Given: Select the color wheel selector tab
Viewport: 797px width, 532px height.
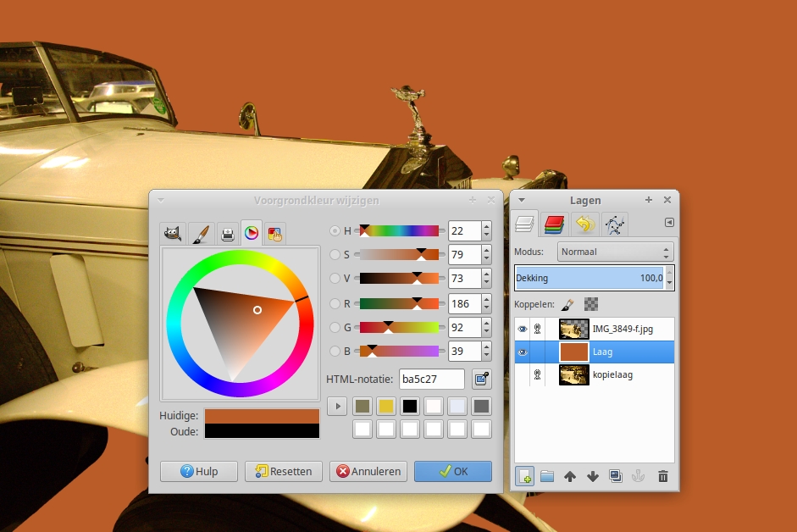Looking at the screenshot, I should [251, 233].
